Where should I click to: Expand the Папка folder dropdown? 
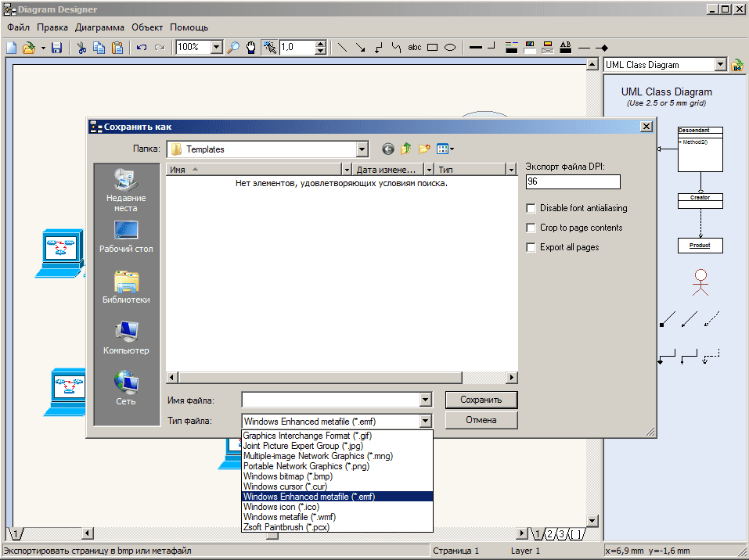click(362, 149)
